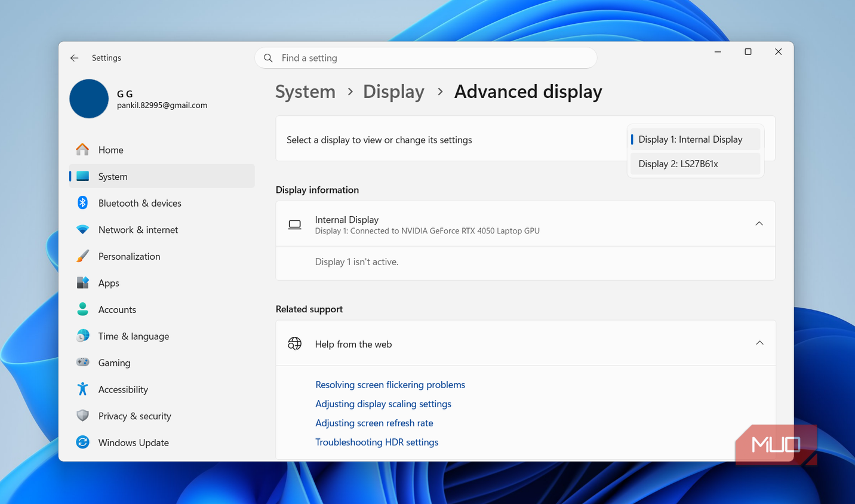Click the Privacy & security shield icon

tap(82, 416)
